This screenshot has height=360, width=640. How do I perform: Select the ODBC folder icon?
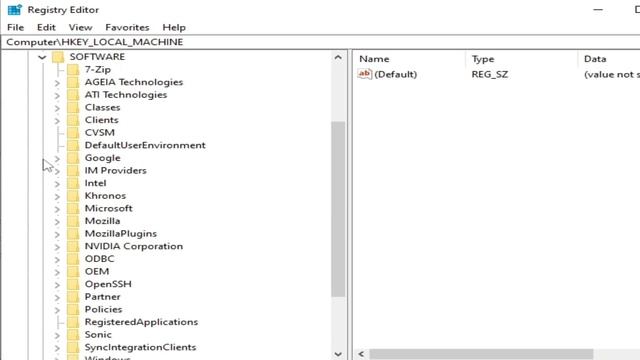[73, 259]
